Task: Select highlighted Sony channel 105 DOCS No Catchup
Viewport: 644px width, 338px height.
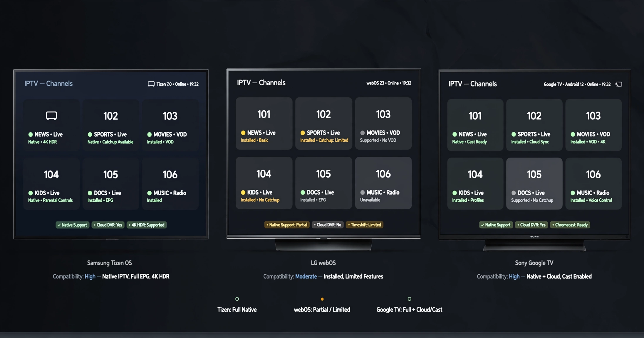Action: pos(534,184)
